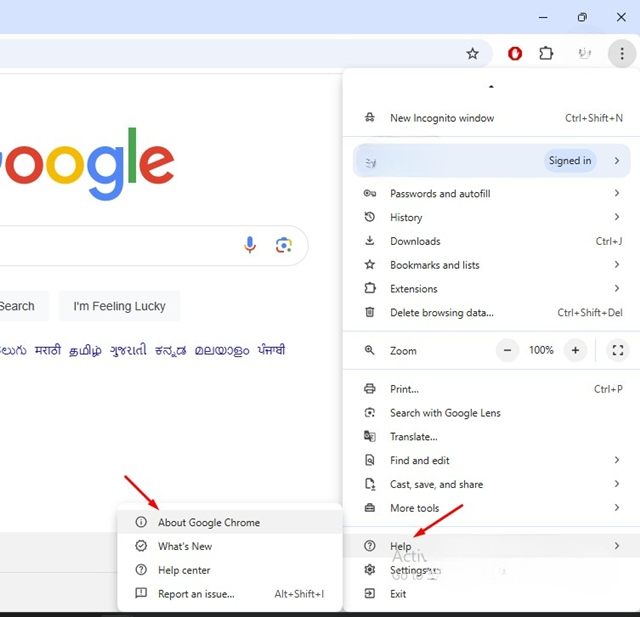The height and width of the screenshot is (617, 640).
Task: Click the Lens icon beside Search with Google Lens
Action: point(369,413)
